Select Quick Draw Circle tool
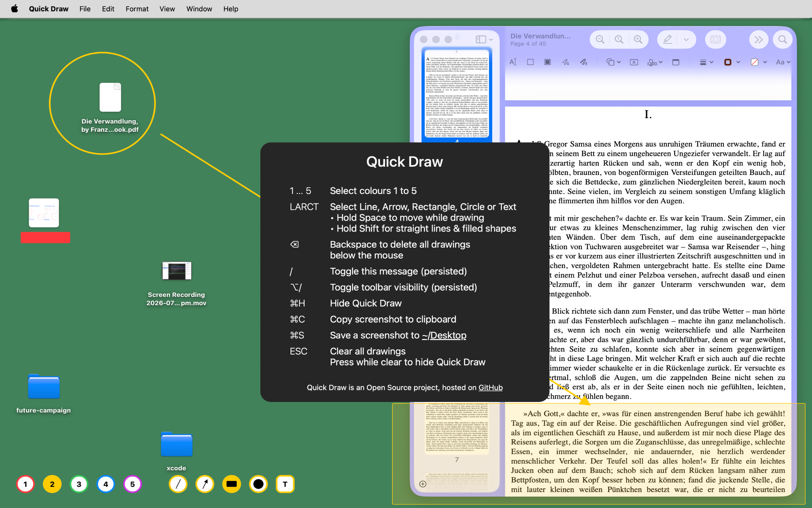The height and width of the screenshot is (508, 812). pos(259,484)
